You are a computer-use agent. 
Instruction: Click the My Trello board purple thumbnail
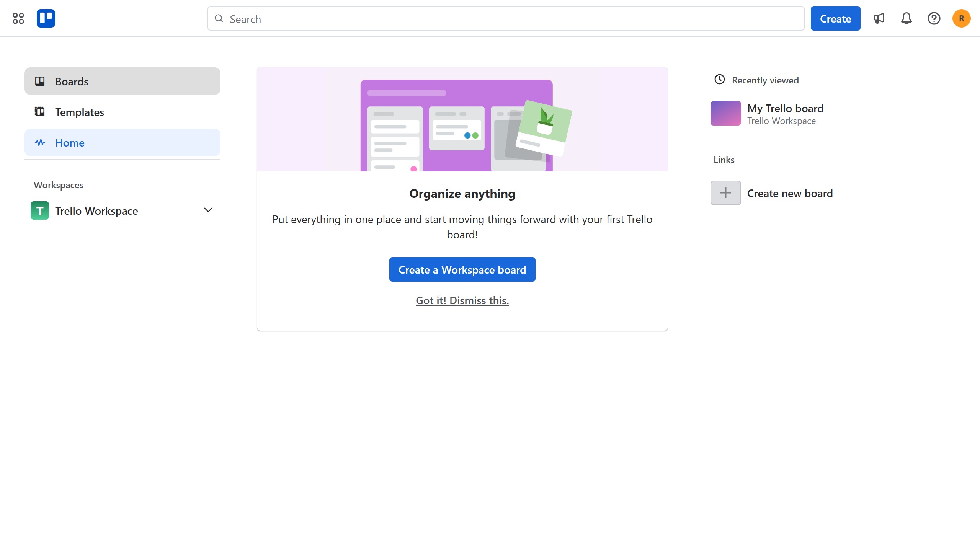[726, 113]
